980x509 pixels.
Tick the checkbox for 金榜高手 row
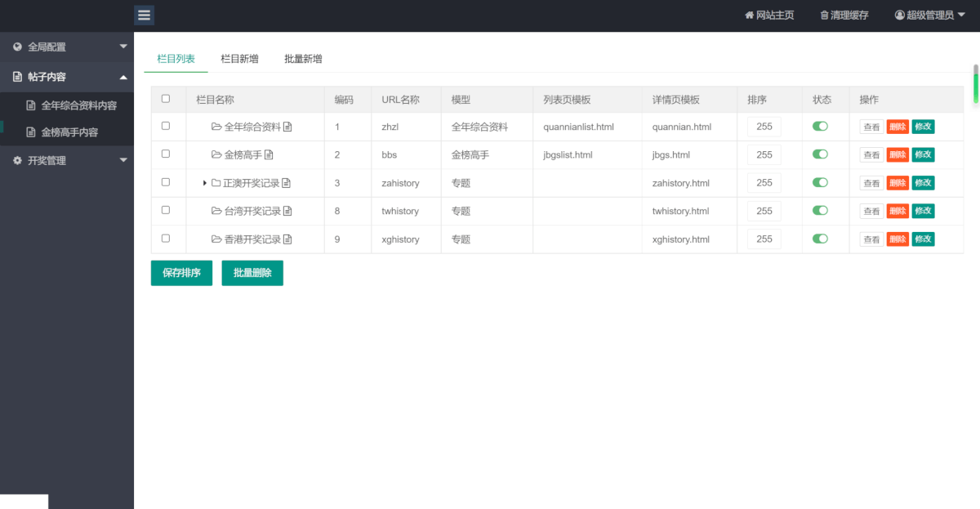[166, 154]
